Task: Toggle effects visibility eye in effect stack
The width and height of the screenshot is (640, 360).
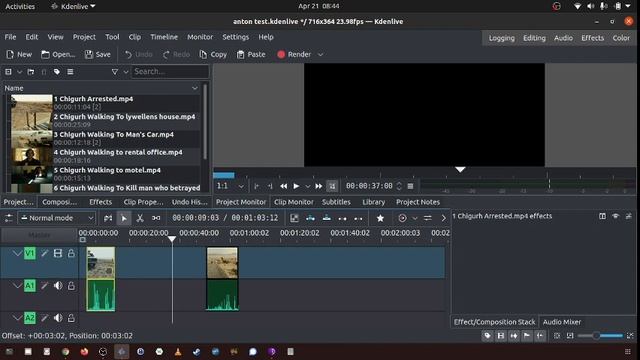Action: point(616,216)
